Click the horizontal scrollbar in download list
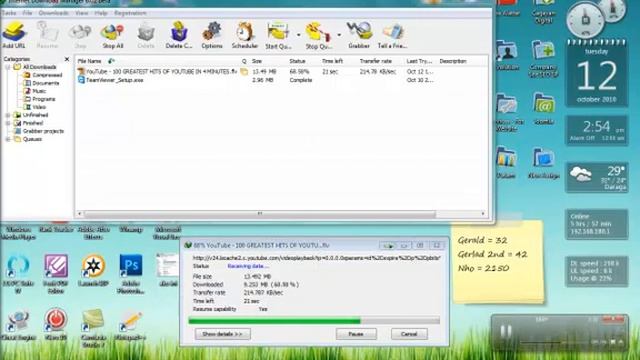 tap(260, 213)
